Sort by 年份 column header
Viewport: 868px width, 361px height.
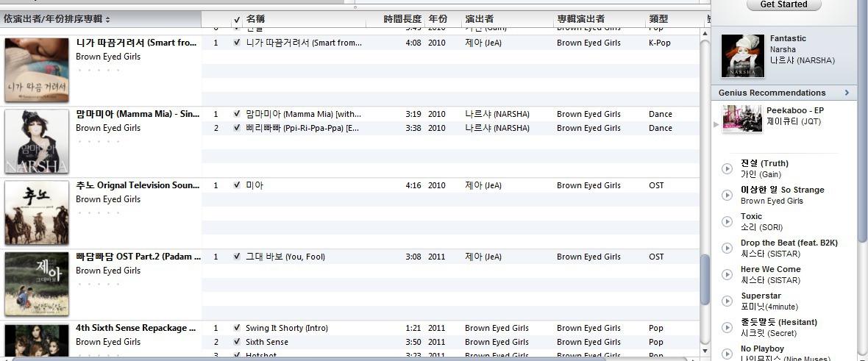tap(443, 19)
